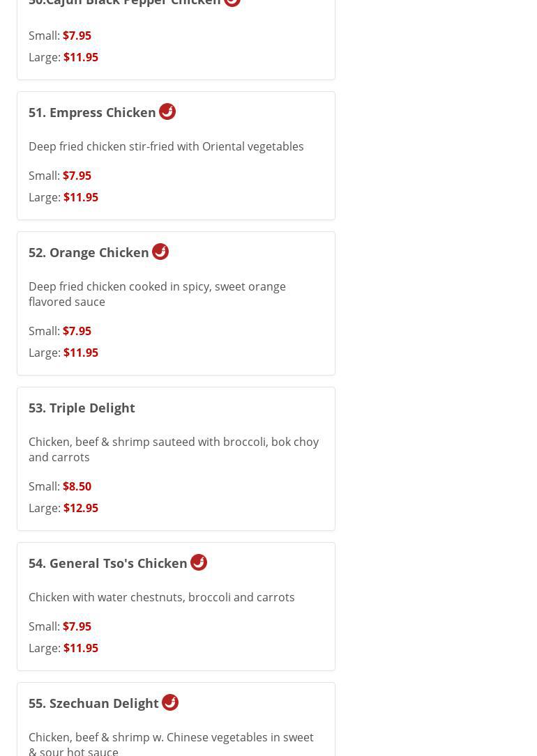Click the Orange Chicken description text
This screenshot has width=537, height=756.
coord(157,294)
